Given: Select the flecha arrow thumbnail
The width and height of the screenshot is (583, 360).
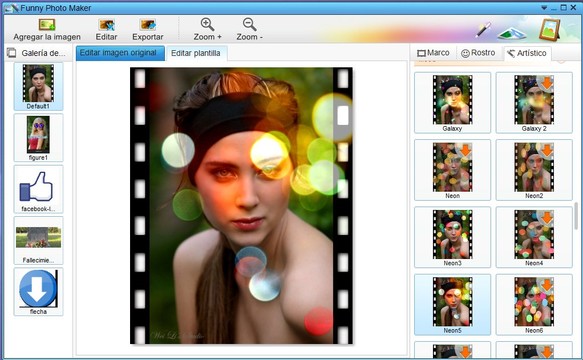Looking at the screenshot, I should (38, 292).
